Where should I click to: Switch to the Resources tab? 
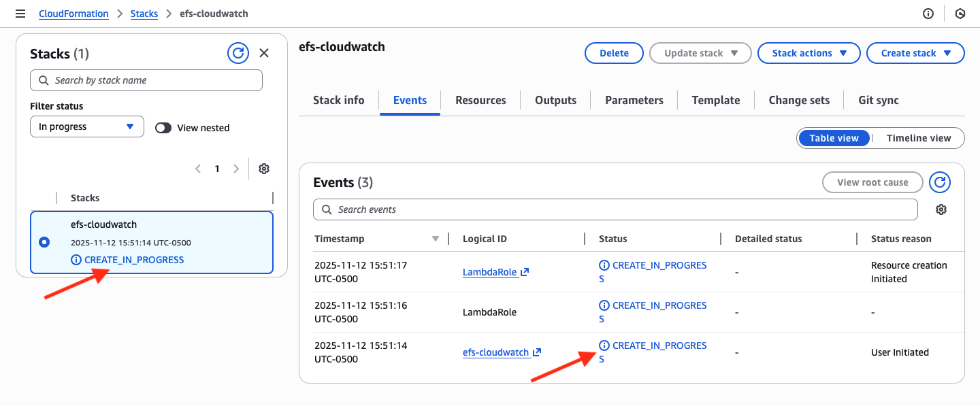point(480,100)
